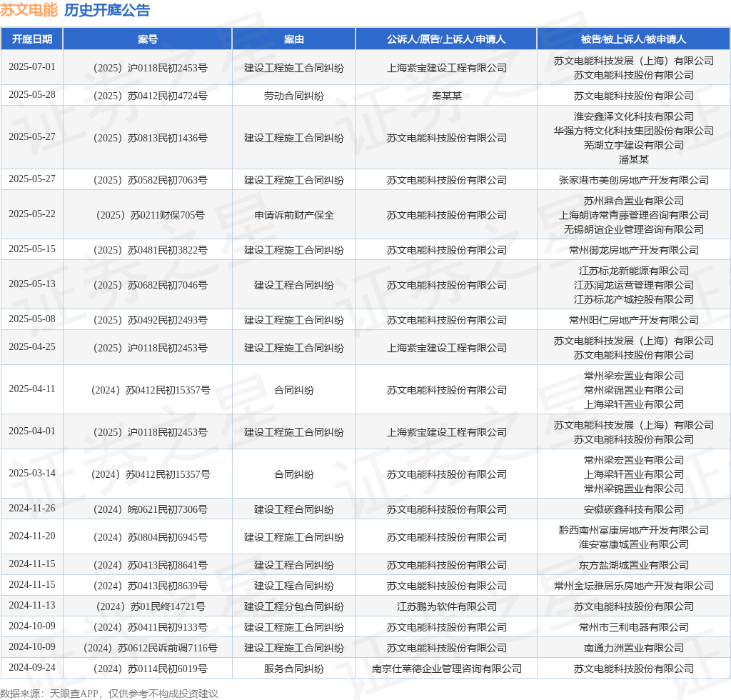Click case number (2024)苏01民终14721号

[150, 606]
